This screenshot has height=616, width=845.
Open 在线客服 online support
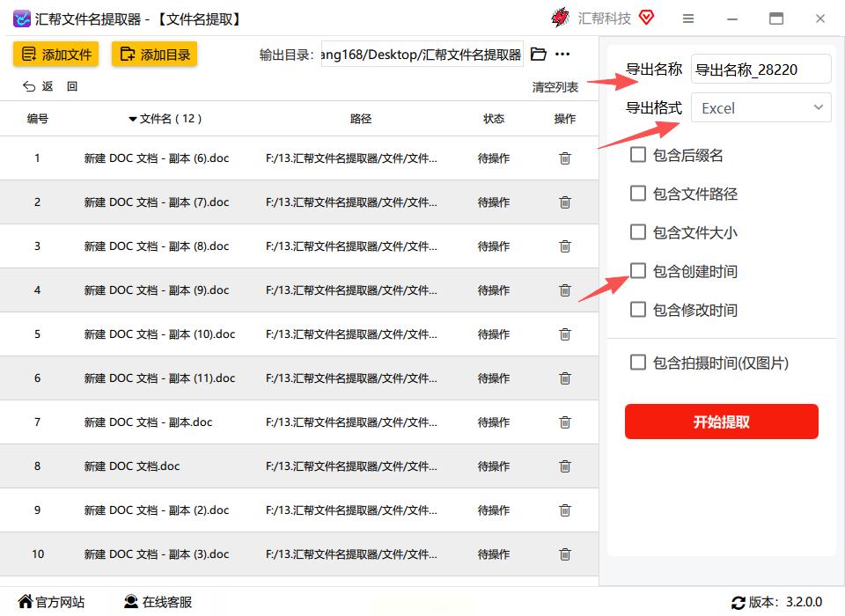tap(158, 602)
